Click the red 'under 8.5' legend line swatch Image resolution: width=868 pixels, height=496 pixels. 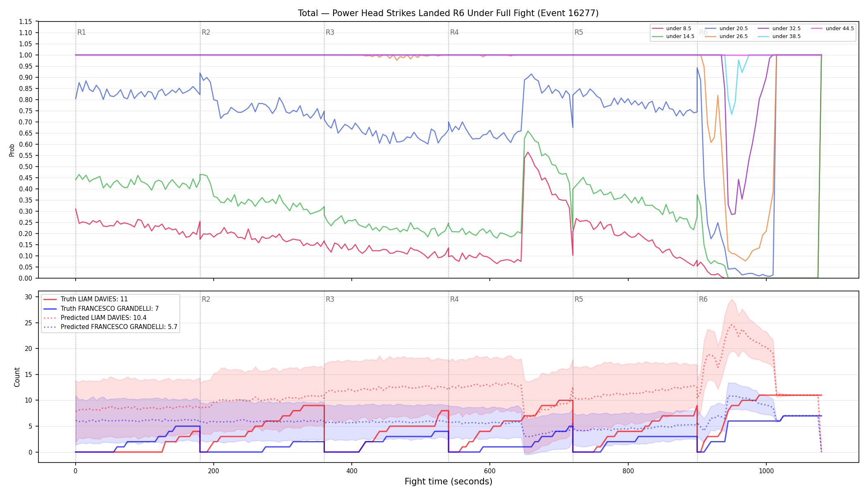[x=657, y=29]
